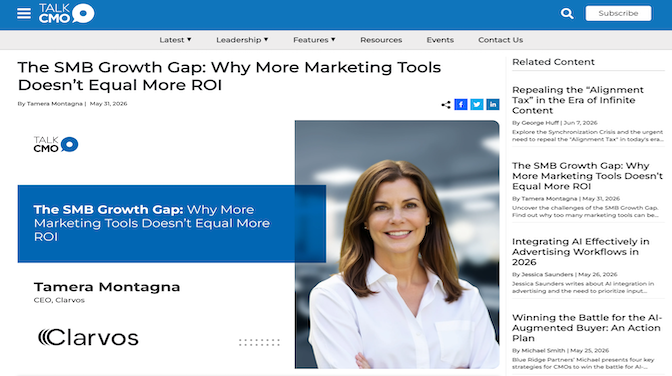Open the search magnifier icon
Screen dimensions: 672x376
567,13
